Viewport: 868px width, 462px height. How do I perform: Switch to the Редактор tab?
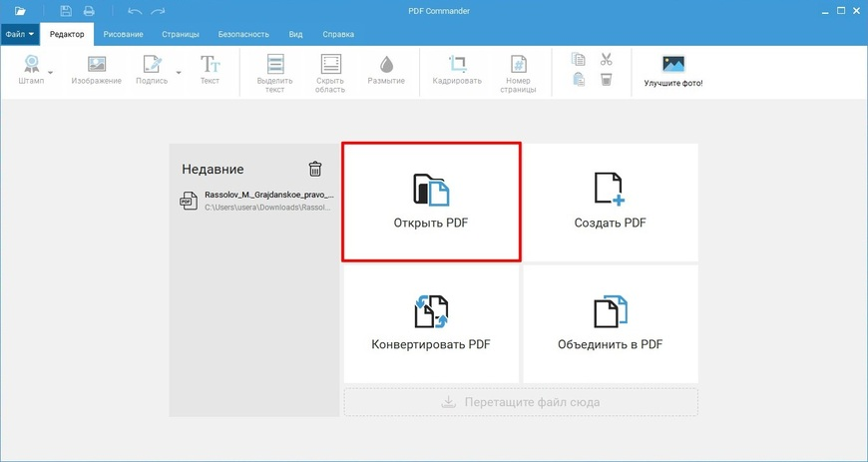67,34
